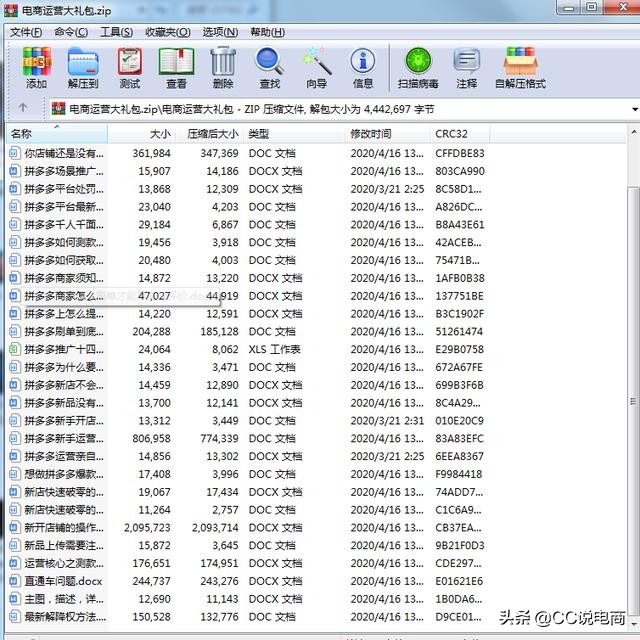Screen dimensions: 640x640
Task: Select the file name 拼多多平台最新...
Action: click(64, 207)
